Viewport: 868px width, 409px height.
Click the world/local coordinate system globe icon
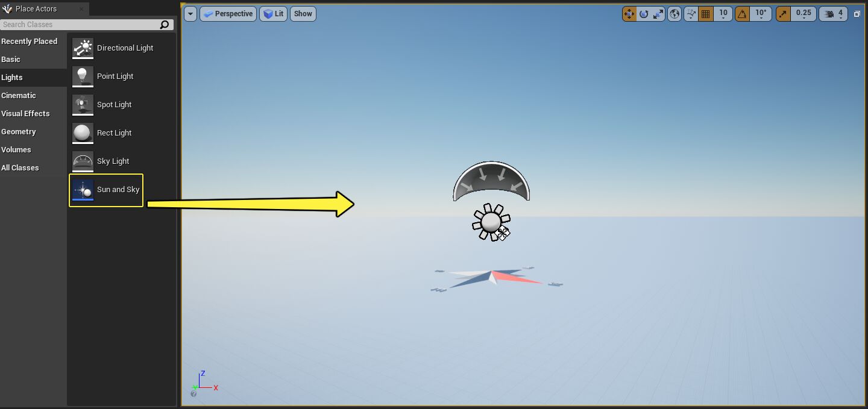(x=675, y=13)
